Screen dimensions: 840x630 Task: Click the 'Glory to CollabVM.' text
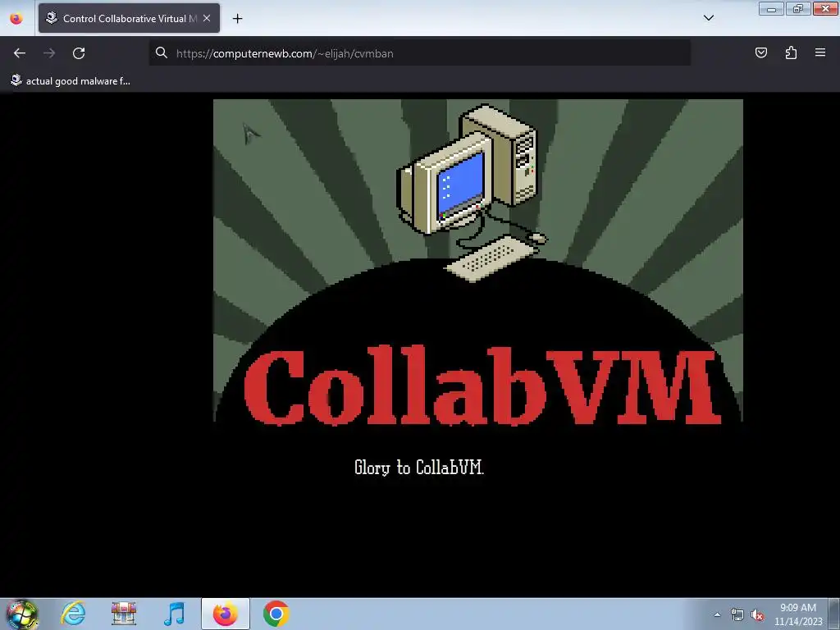pos(419,468)
